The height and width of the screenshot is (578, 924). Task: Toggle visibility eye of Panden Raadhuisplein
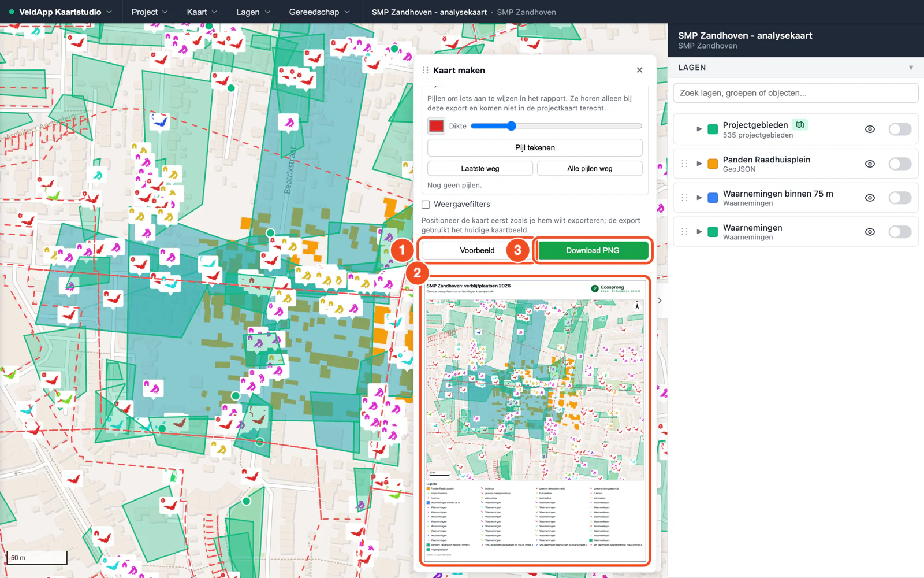(x=870, y=164)
